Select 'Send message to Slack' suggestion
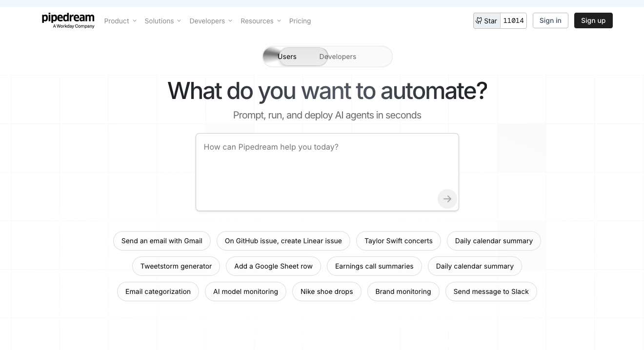 click(x=491, y=292)
